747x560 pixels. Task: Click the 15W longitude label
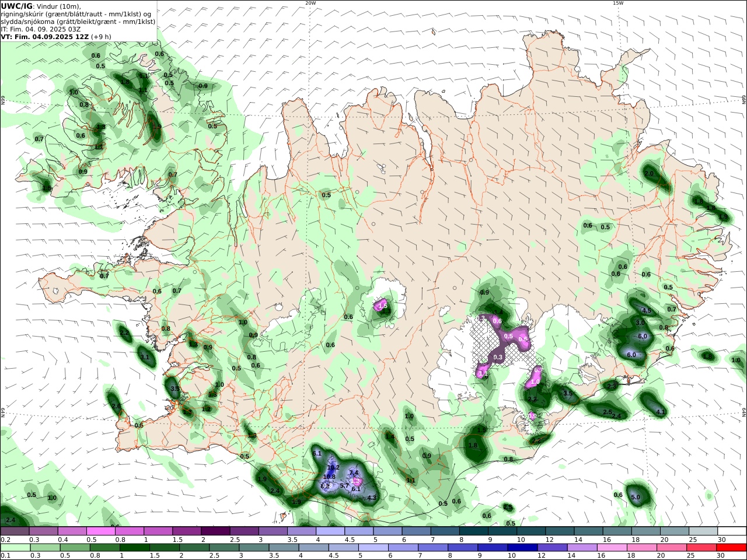coord(618,3)
